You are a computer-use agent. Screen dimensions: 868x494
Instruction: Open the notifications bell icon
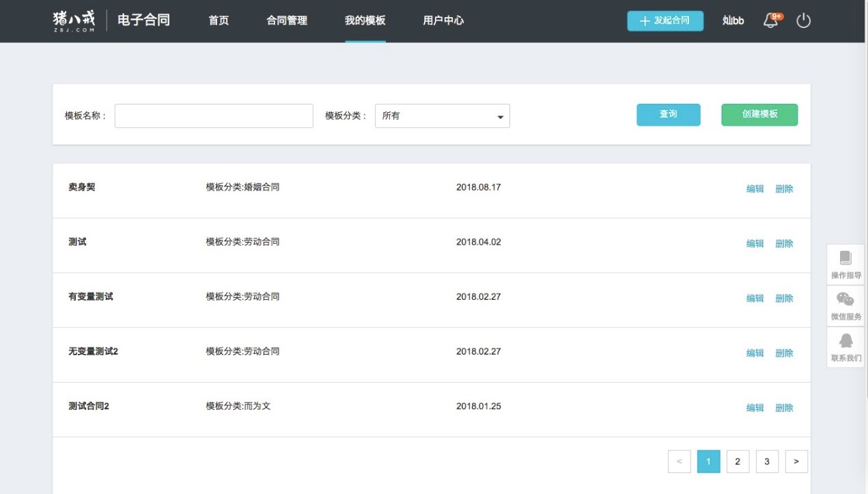(x=772, y=20)
